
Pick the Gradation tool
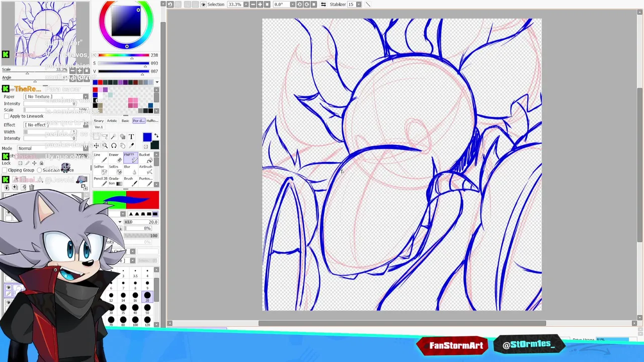115,182
